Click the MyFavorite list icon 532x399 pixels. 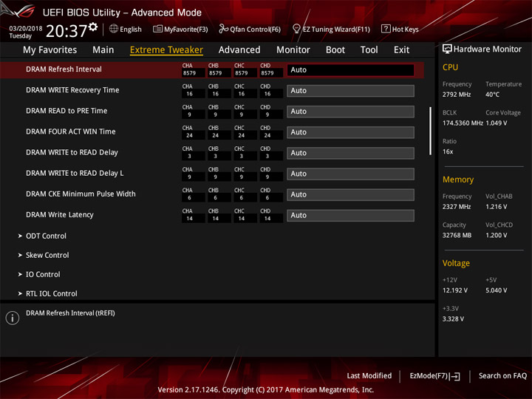click(157, 29)
